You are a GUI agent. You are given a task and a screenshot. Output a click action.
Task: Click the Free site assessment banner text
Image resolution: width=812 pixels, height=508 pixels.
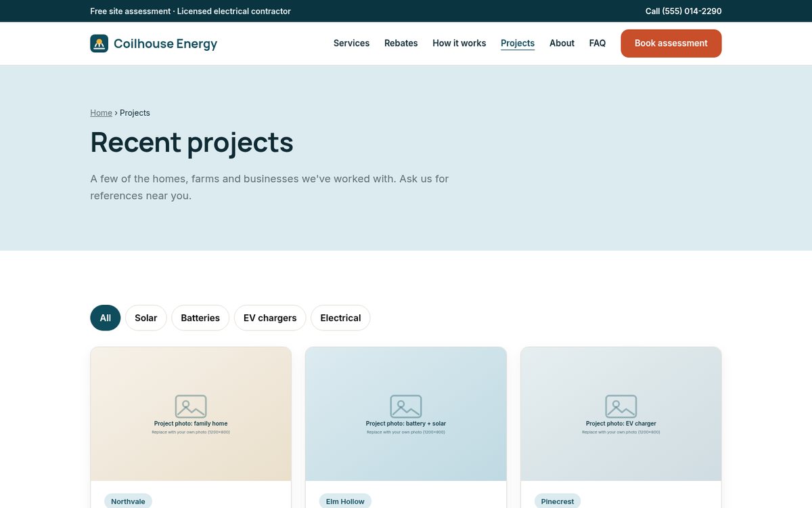[x=190, y=11]
